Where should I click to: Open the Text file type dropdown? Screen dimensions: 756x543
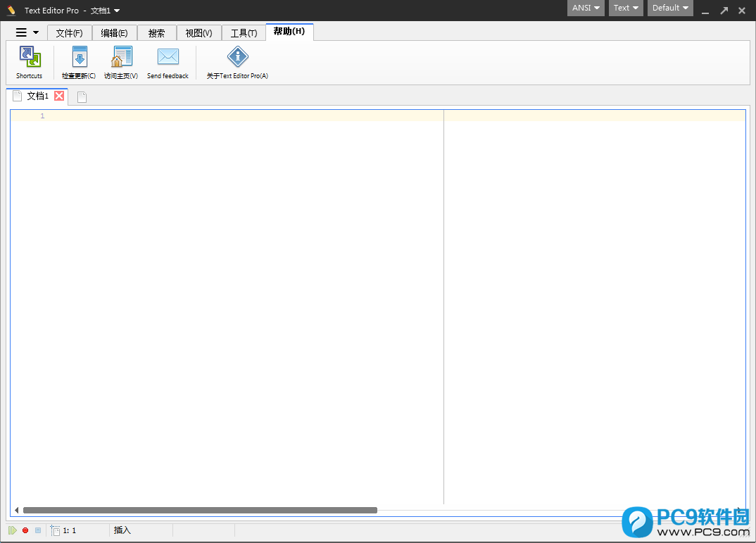tap(625, 8)
